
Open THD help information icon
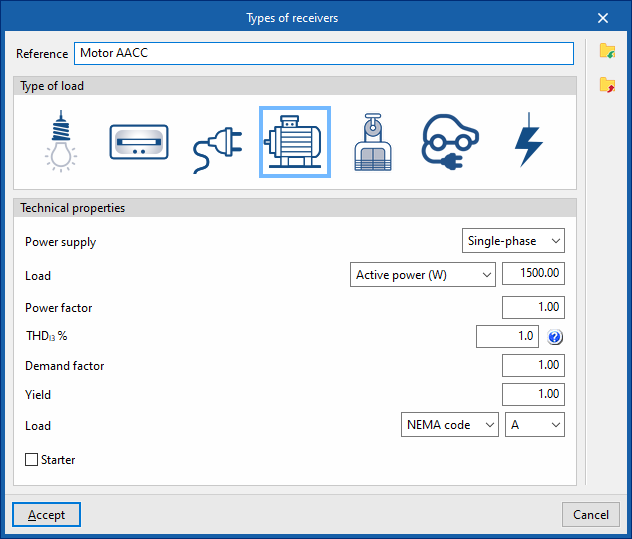(555, 337)
